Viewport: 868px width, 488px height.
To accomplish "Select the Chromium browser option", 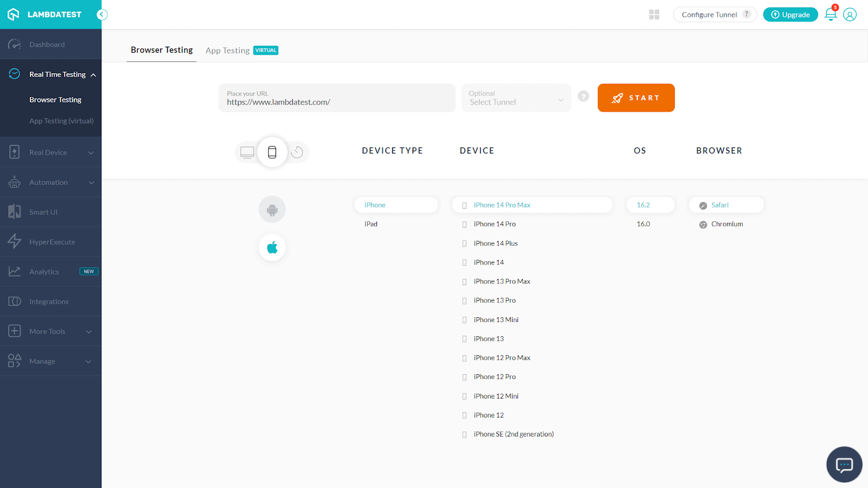I will 727,224.
